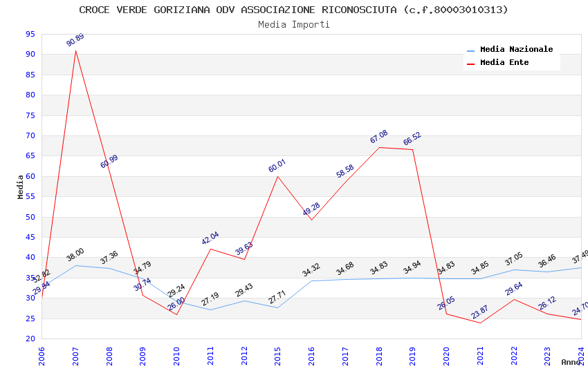Click the data label 67.08
Screen dimensions: 588x380
379,137
